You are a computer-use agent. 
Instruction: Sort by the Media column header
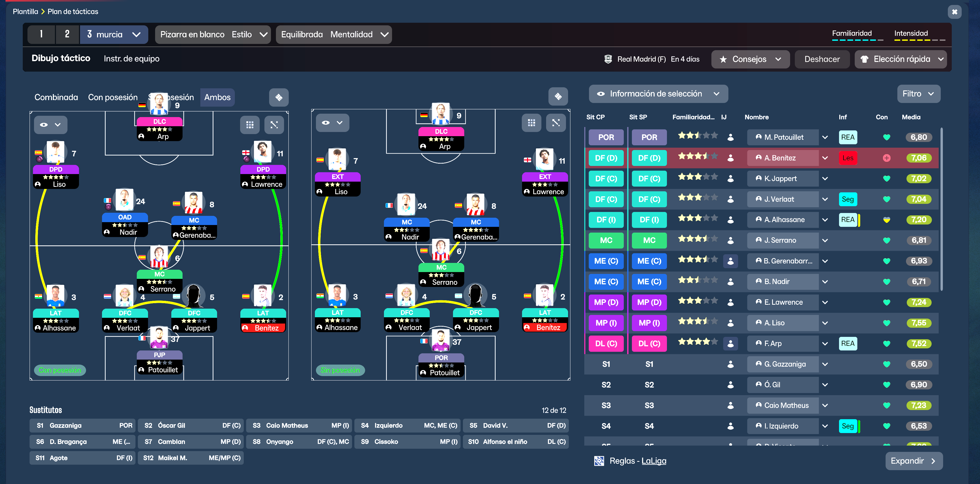pos(911,118)
